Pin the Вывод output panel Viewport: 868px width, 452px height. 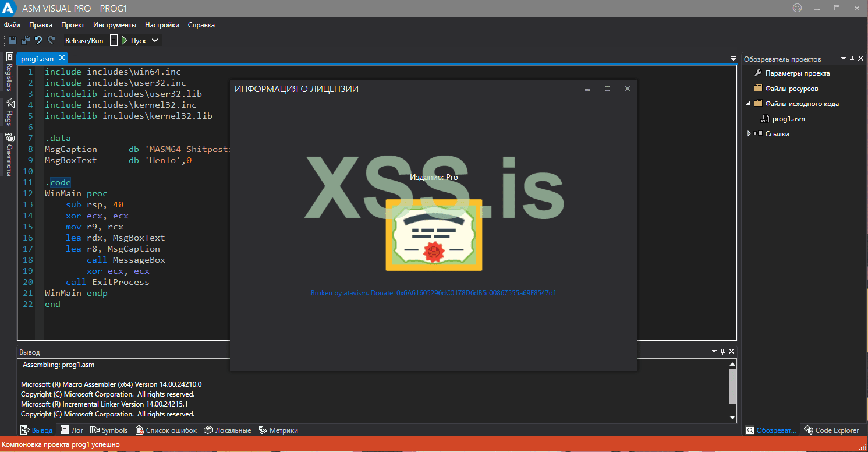tap(723, 352)
